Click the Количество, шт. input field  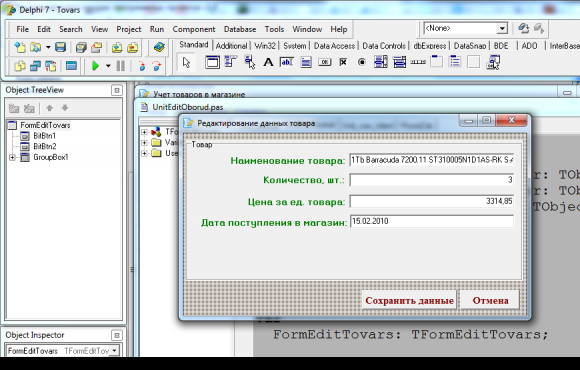(432, 180)
